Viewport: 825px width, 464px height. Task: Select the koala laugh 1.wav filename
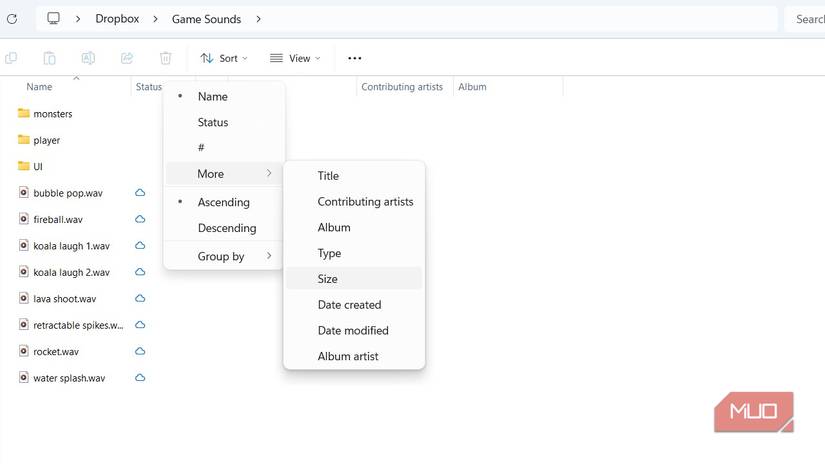[x=72, y=246]
